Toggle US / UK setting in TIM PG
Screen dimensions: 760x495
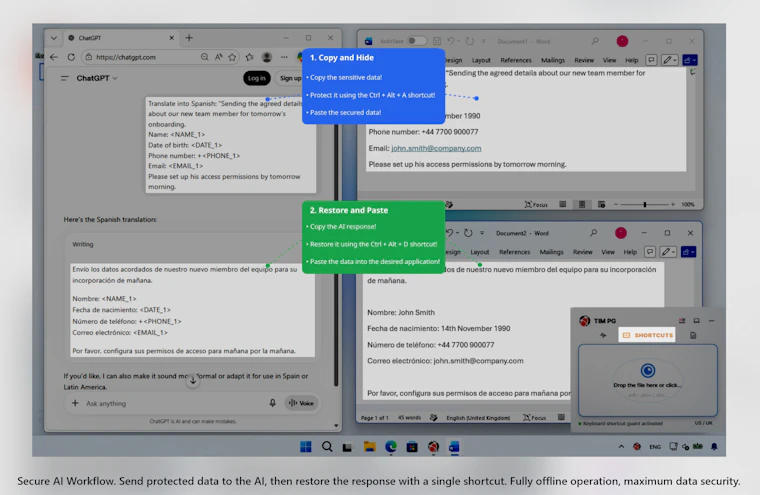(703, 423)
